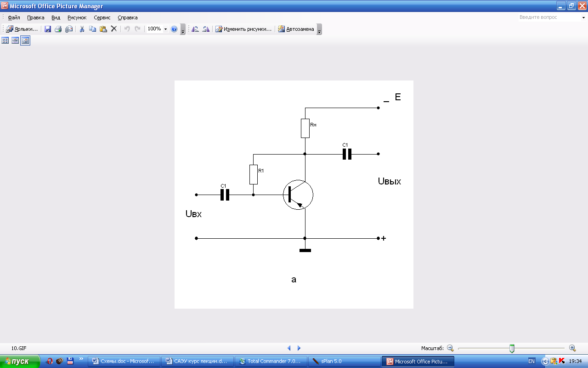Screen dimensions: 588x368
Task: Go to previous picture arrow
Action: 289,348
